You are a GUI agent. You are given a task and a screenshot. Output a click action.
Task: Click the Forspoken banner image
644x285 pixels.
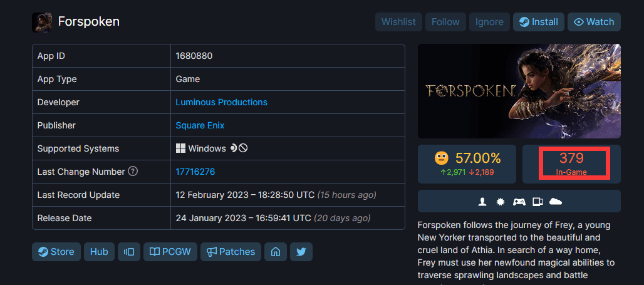(519, 91)
